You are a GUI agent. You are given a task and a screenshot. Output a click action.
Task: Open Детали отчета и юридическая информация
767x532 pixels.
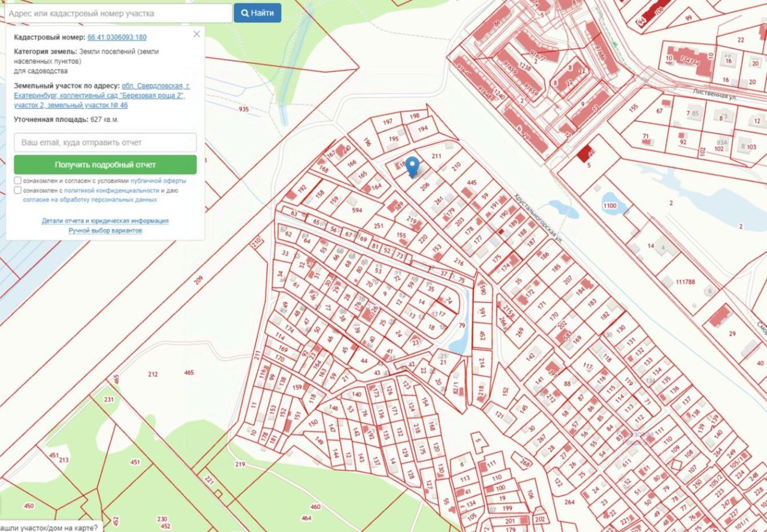105,220
